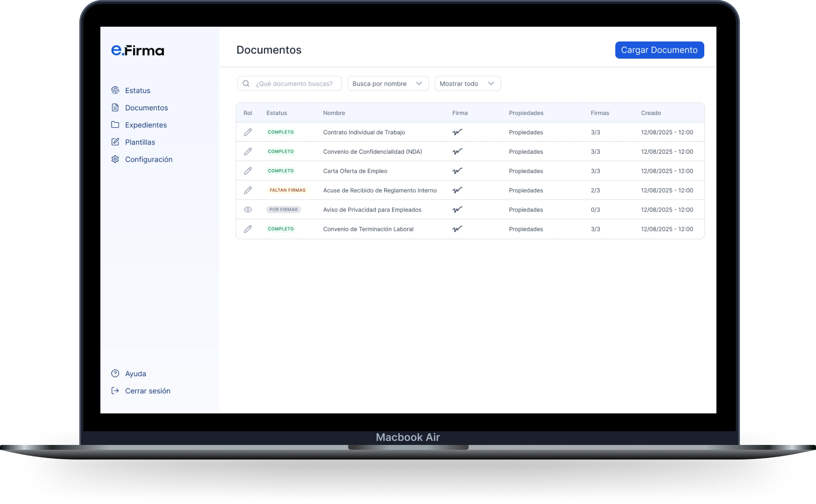
Task: Open the Plantillas section in sidebar
Action: [140, 142]
